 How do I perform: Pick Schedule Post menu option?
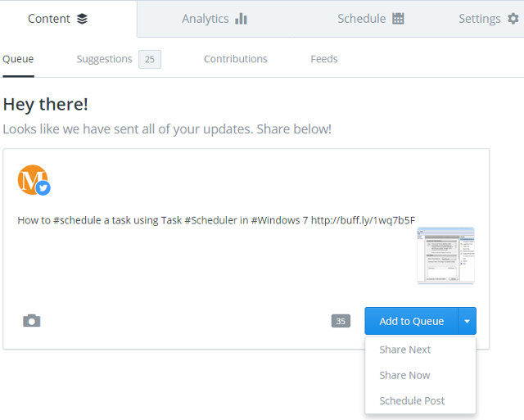(x=412, y=400)
